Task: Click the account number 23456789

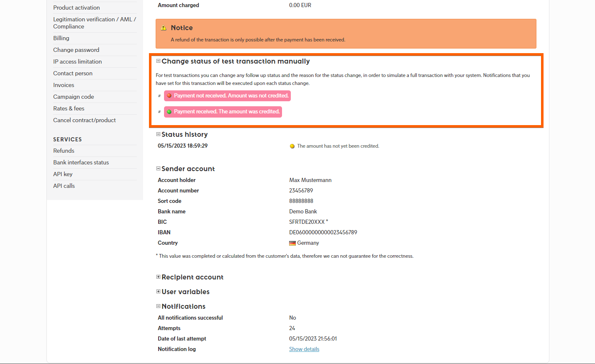Action: coord(301,190)
